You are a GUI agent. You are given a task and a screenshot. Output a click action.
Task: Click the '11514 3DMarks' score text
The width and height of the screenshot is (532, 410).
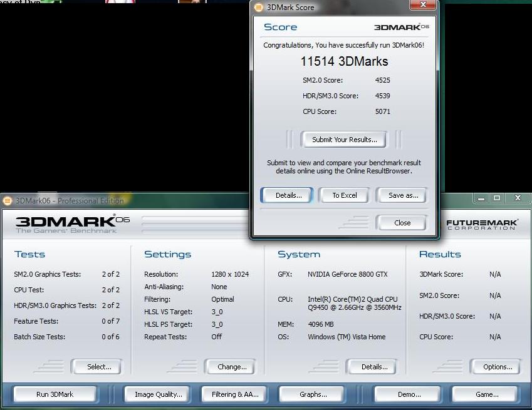point(345,62)
